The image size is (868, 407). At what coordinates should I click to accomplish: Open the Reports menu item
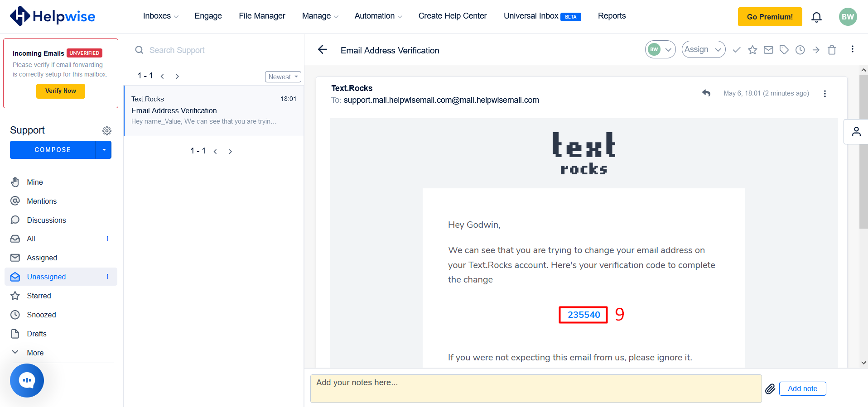(x=612, y=16)
